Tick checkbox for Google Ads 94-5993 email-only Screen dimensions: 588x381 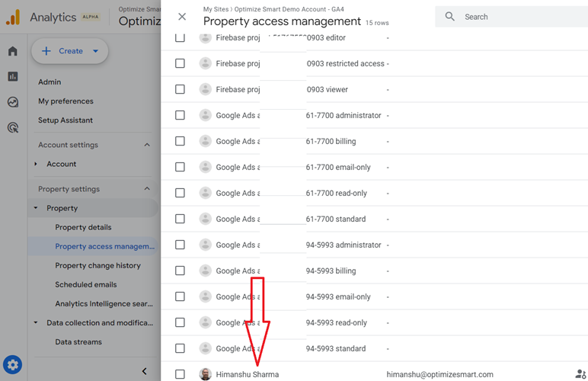180,296
